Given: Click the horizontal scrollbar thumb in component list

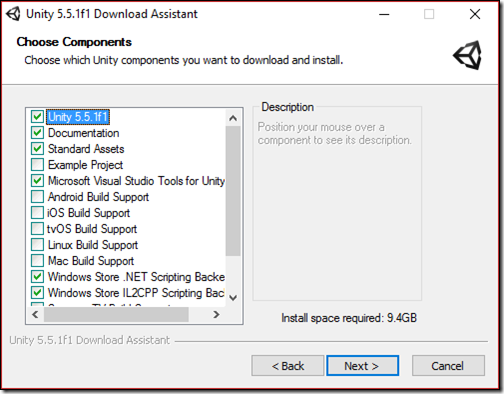Looking at the screenshot, I should coord(116,314).
